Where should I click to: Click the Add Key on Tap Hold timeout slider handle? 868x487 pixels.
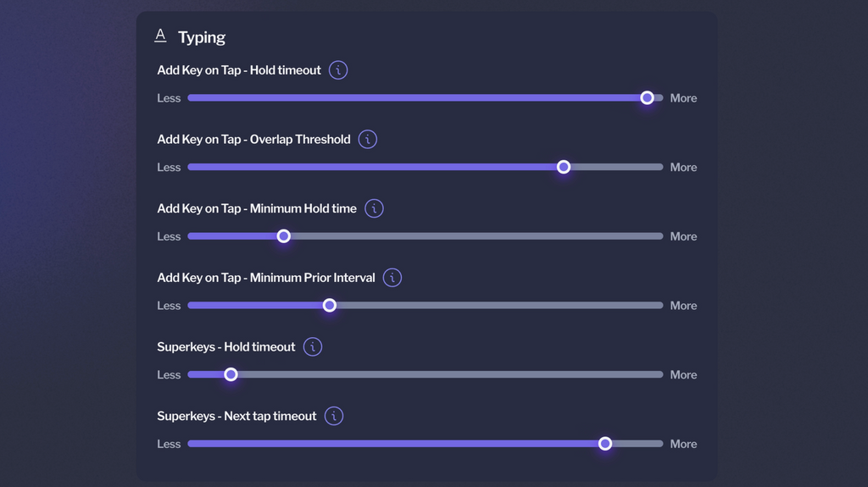[x=647, y=98]
